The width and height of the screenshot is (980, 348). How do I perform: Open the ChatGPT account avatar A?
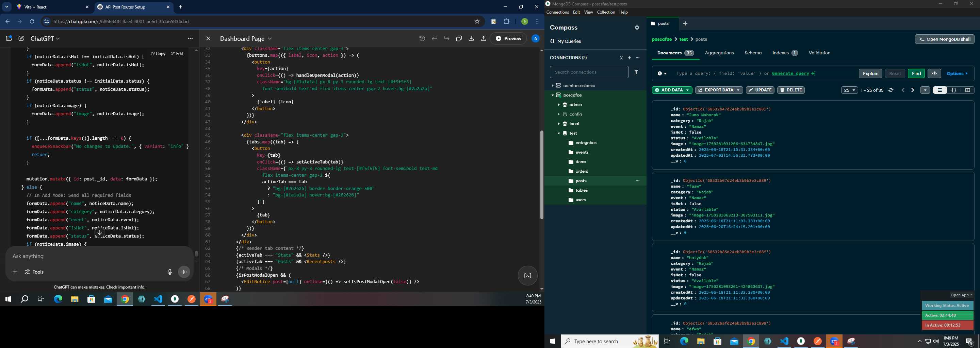pyautogui.click(x=535, y=38)
